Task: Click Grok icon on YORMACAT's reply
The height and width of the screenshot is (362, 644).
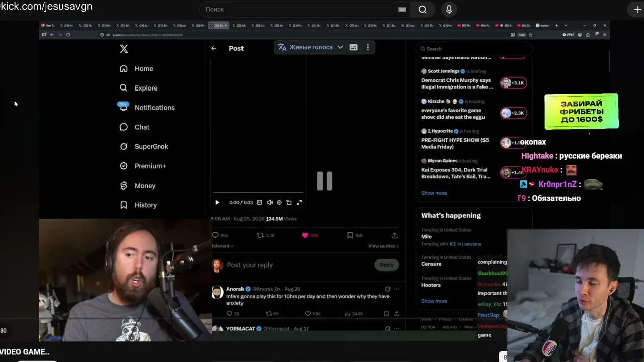Action: (387, 329)
